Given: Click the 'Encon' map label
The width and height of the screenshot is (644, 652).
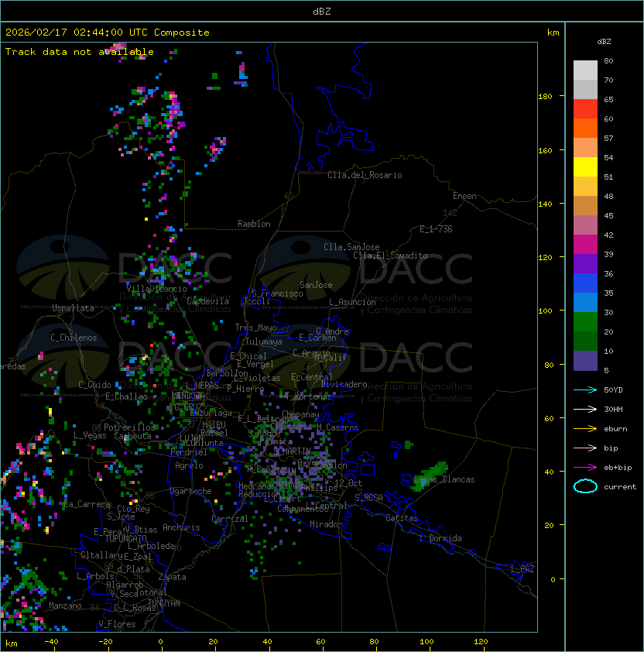Looking at the screenshot, I should click(464, 196).
